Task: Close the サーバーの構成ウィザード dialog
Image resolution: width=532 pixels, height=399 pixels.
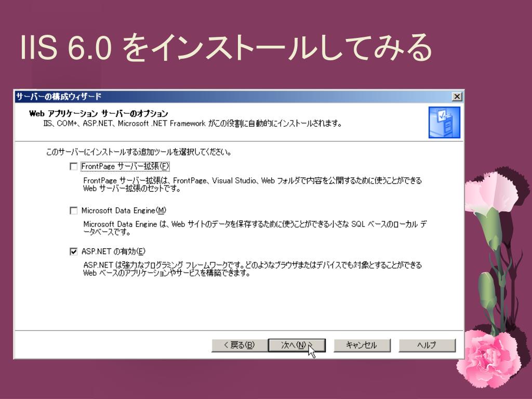Action: coord(457,97)
